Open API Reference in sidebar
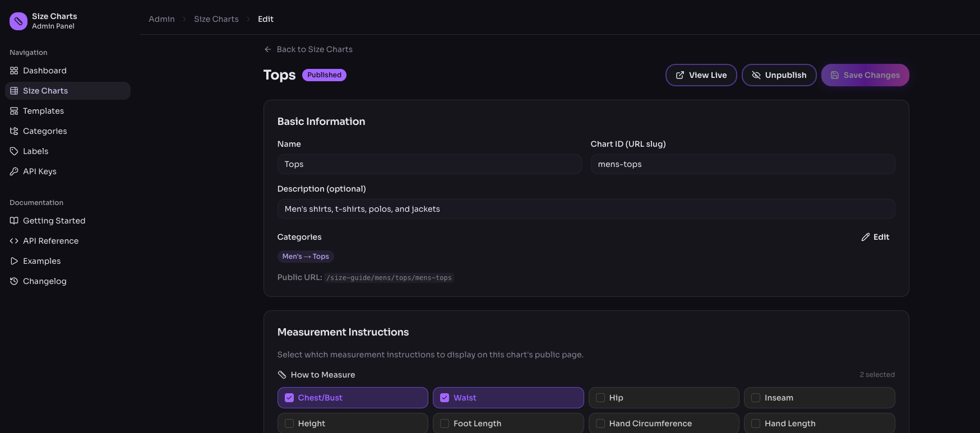 50,241
